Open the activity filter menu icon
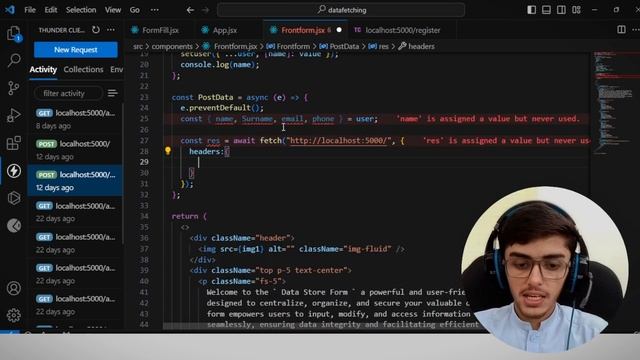The image size is (640, 360). click(x=112, y=93)
